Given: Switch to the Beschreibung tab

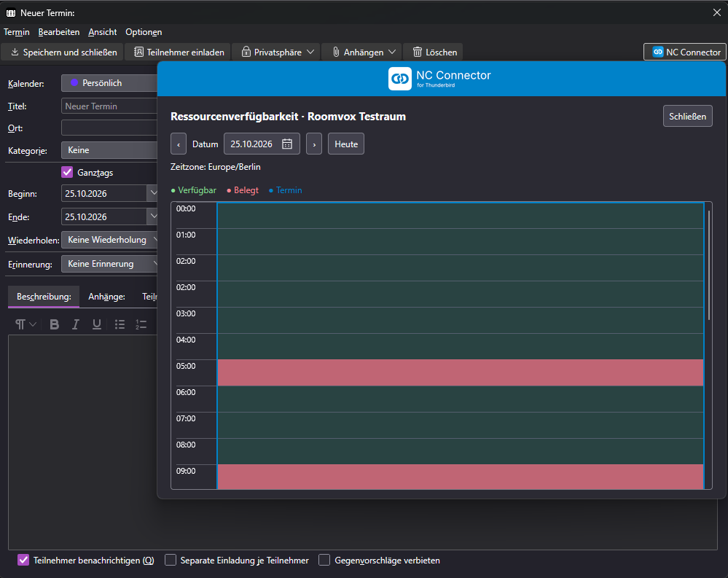Looking at the screenshot, I should pyautogui.click(x=44, y=297).
